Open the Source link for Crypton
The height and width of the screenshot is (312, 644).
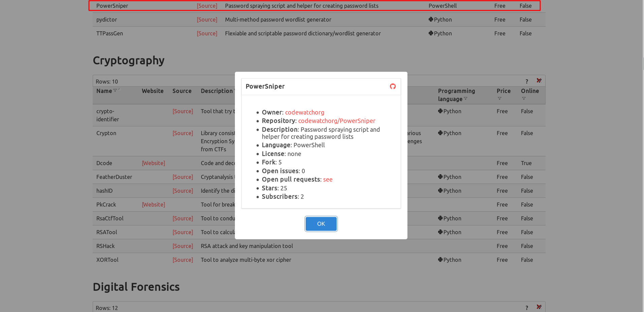pyautogui.click(x=183, y=133)
